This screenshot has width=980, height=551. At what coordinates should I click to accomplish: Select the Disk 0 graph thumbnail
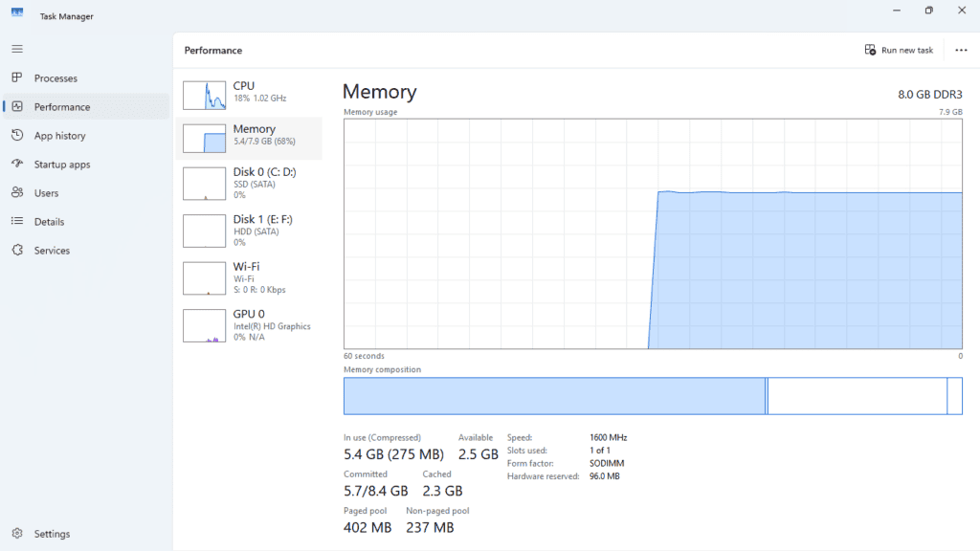click(205, 184)
